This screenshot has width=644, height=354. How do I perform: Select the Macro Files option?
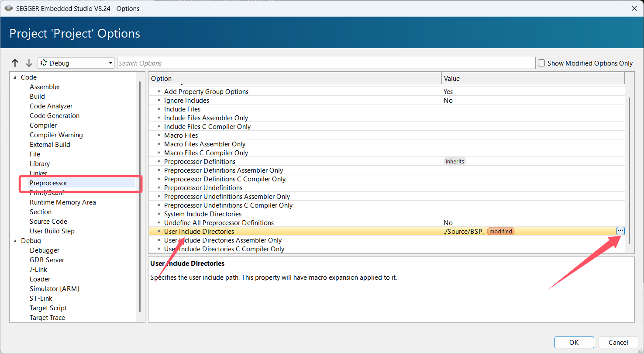pos(387,135)
